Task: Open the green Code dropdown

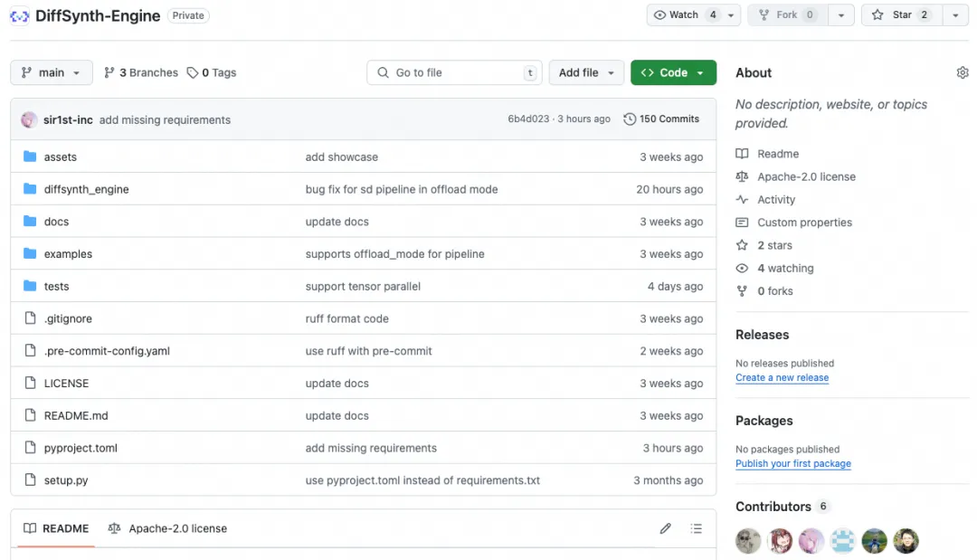Action: (x=673, y=73)
